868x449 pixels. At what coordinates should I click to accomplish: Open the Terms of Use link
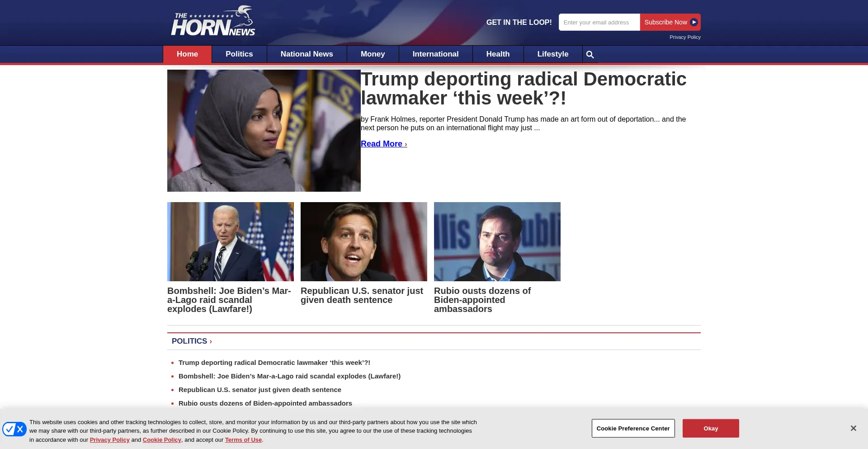(243, 440)
